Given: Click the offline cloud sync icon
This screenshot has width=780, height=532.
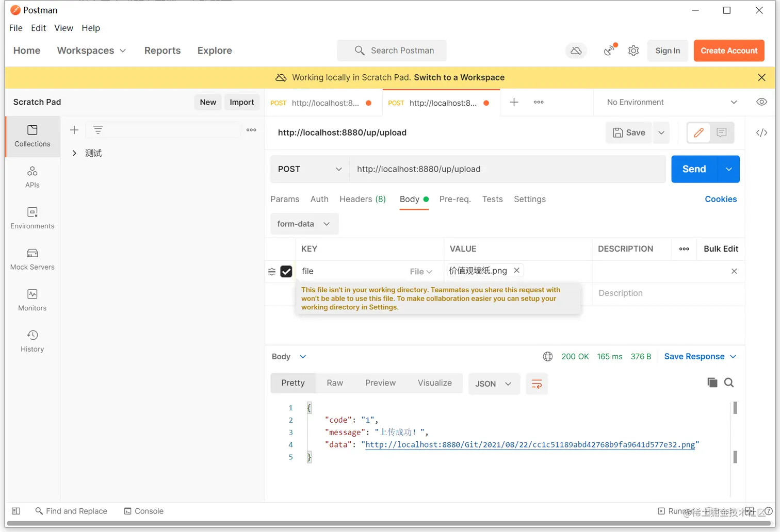Looking at the screenshot, I should pyautogui.click(x=576, y=51).
